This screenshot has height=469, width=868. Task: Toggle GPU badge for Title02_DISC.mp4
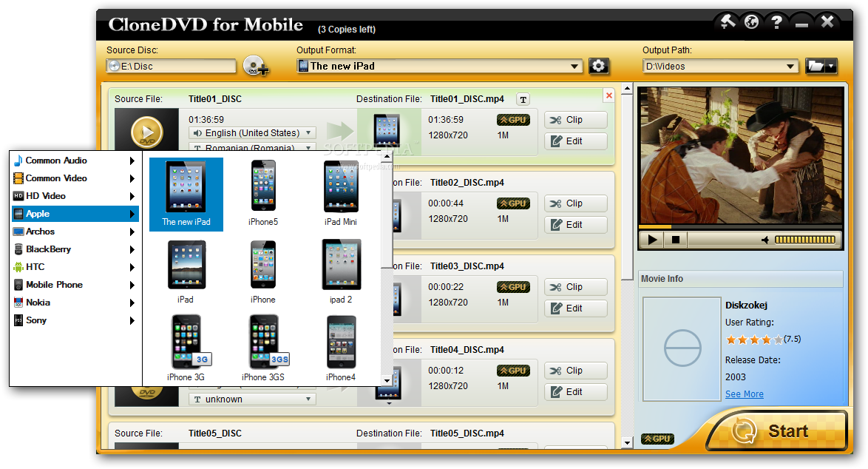point(513,203)
